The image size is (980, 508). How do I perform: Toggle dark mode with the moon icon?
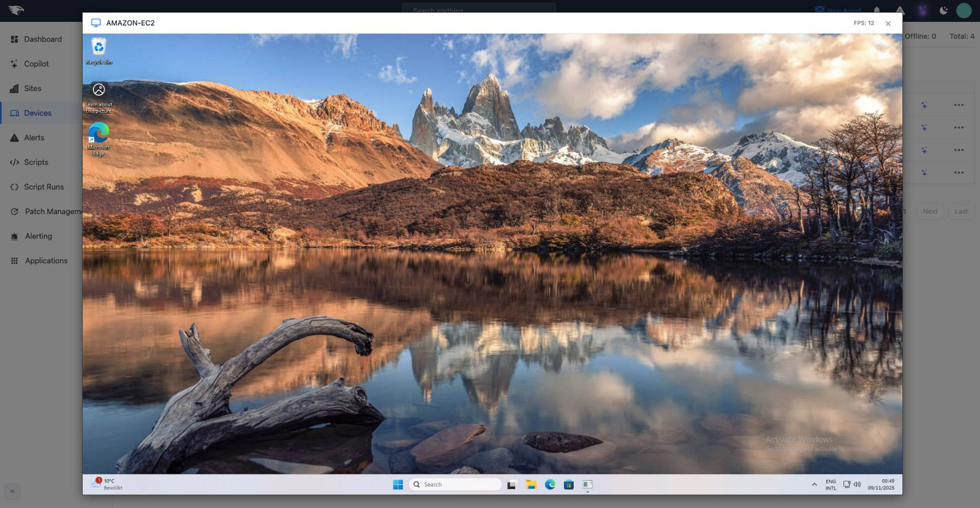pos(943,10)
